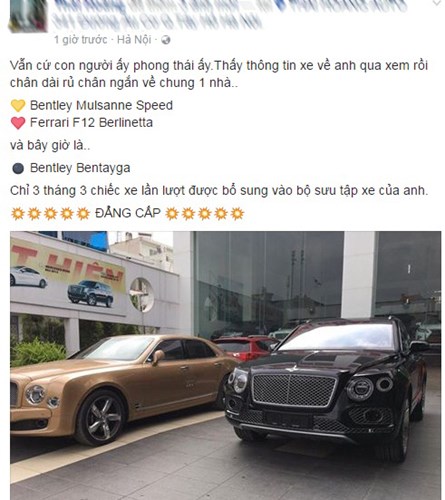Click the 'Ferrari F12 Berlinetta' text line
This screenshot has height=500, width=445.
(91, 123)
